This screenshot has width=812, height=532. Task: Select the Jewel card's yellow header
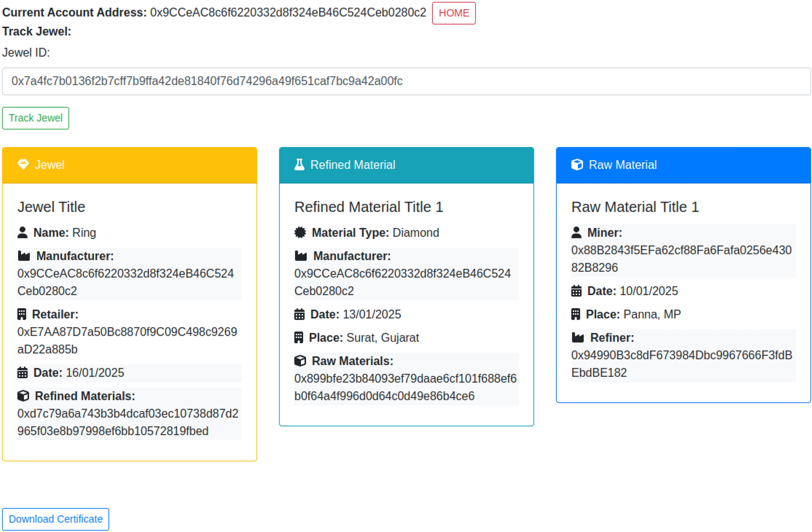129,165
